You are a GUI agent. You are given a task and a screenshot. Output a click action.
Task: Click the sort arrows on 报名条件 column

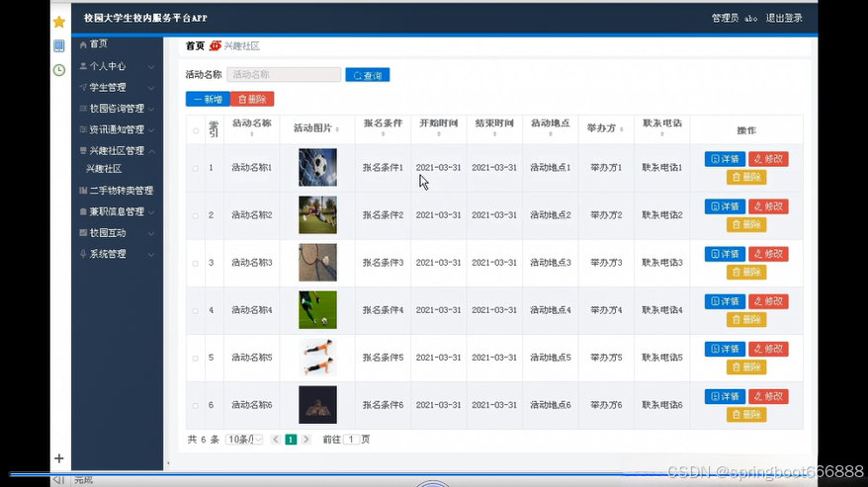pyautogui.click(x=383, y=134)
